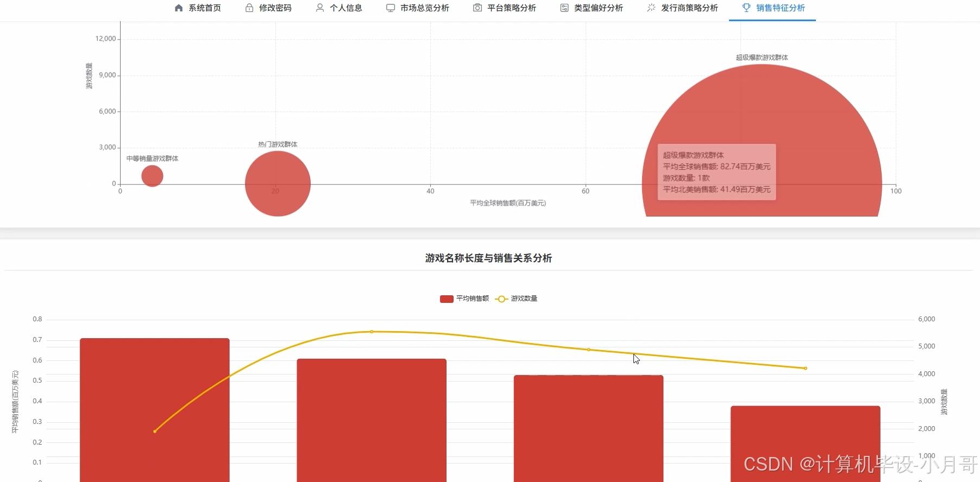Click the third red bar in chart

click(588, 428)
